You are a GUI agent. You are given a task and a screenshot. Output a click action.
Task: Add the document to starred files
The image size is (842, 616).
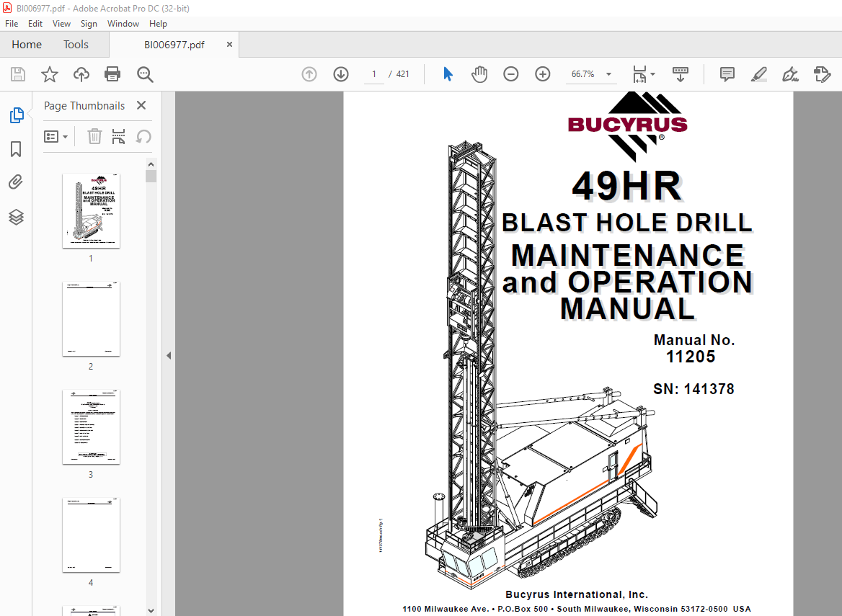50,74
